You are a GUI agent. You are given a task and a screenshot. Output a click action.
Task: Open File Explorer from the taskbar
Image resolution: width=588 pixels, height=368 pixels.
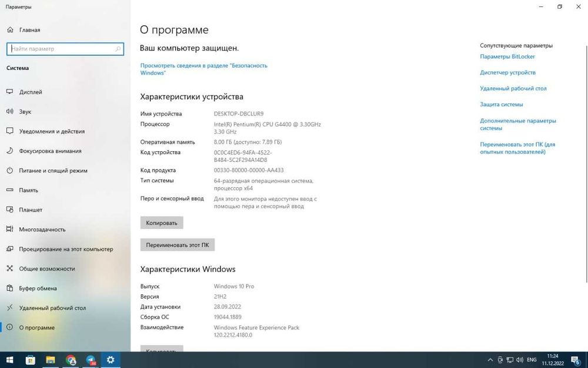(50, 360)
